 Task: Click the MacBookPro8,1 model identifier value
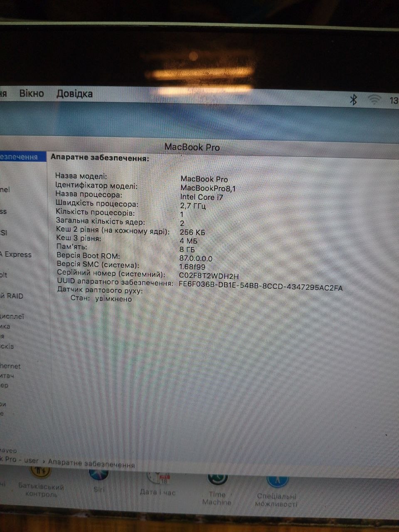click(x=208, y=188)
